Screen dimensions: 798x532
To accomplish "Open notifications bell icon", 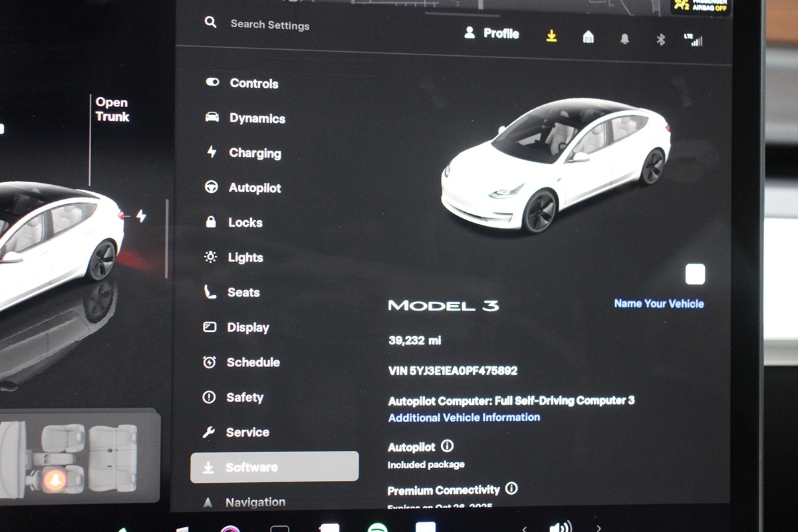I will pyautogui.click(x=624, y=39).
